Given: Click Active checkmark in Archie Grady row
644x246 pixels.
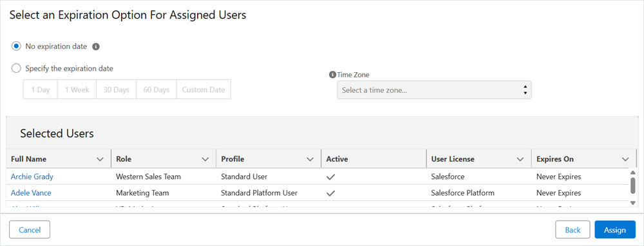Looking at the screenshot, I should tap(330, 177).
